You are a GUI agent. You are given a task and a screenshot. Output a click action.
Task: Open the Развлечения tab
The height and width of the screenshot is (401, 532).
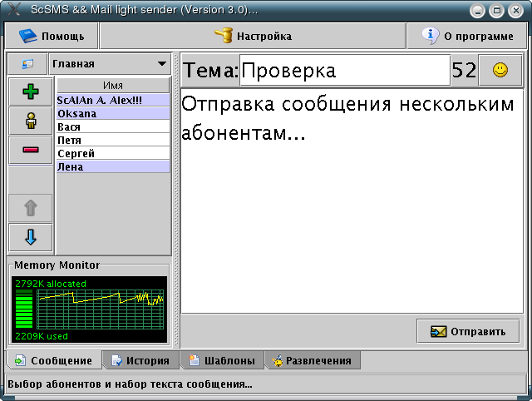(312, 361)
